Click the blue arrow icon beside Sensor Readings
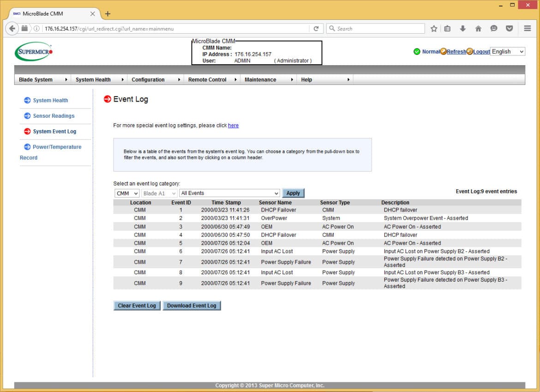Image resolution: width=540 pixels, height=392 pixels. pyautogui.click(x=27, y=116)
